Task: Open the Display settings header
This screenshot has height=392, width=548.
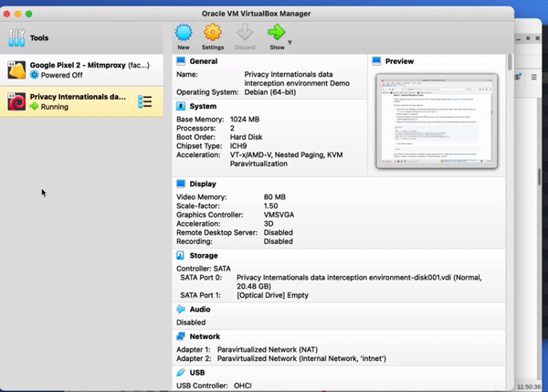Action: coord(203,183)
